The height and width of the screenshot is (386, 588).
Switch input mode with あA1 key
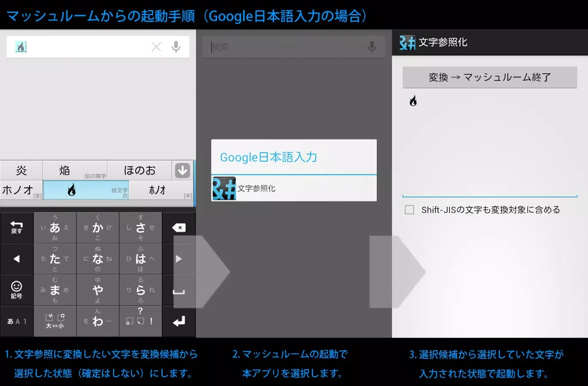[17, 321]
